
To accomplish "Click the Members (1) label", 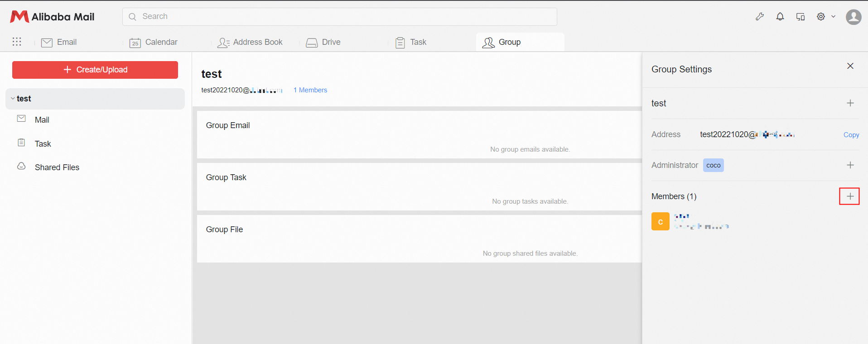I will (674, 196).
